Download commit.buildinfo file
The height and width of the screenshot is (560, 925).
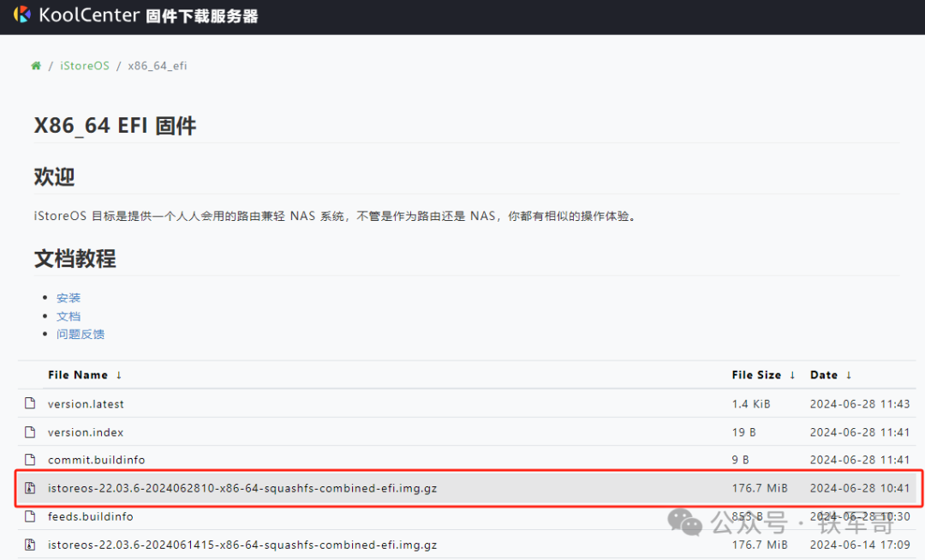click(x=96, y=460)
